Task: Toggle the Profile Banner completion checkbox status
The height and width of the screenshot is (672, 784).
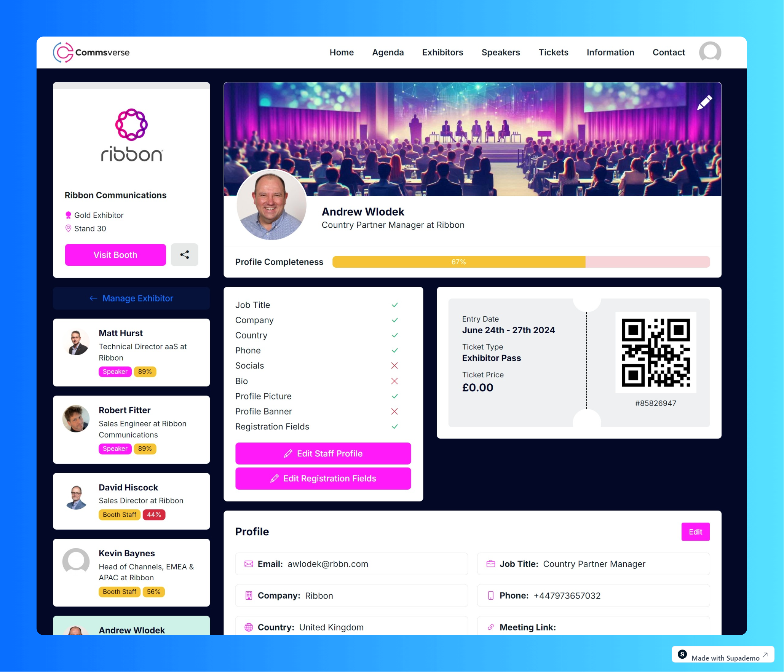Action: click(x=394, y=411)
